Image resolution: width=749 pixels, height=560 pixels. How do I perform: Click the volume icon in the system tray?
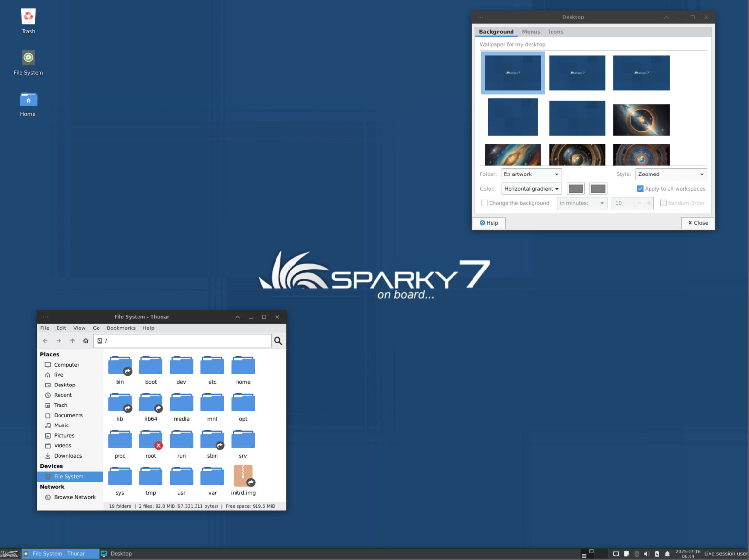point(647,553)
